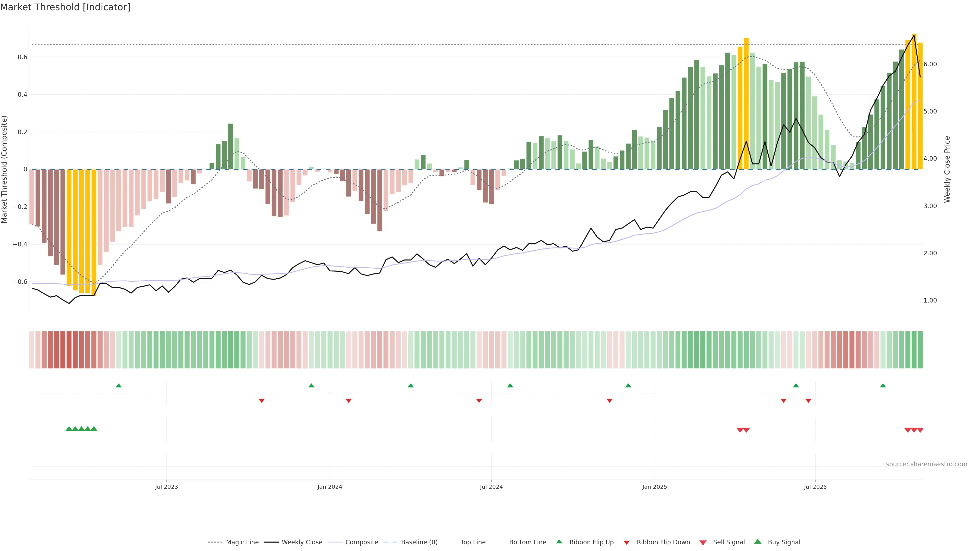
Task: Click Ribbon Flip Down legend triangle icon
Action: [627, 543]
